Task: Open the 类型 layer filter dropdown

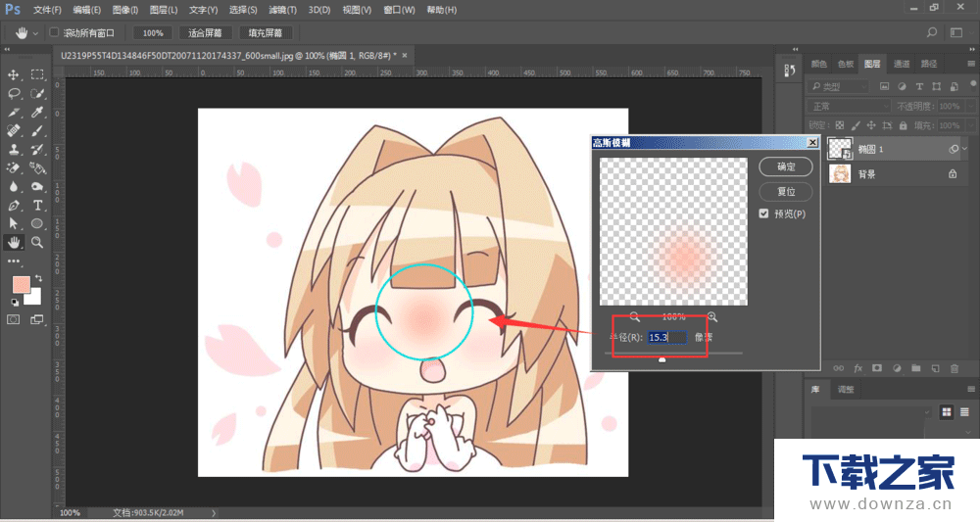Action: click(838, 86)
